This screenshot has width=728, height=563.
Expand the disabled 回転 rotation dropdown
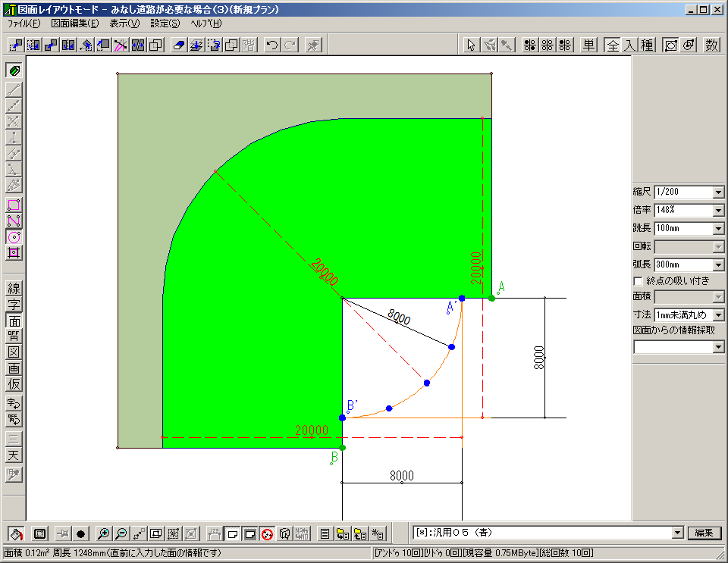(x=718, y=247)
